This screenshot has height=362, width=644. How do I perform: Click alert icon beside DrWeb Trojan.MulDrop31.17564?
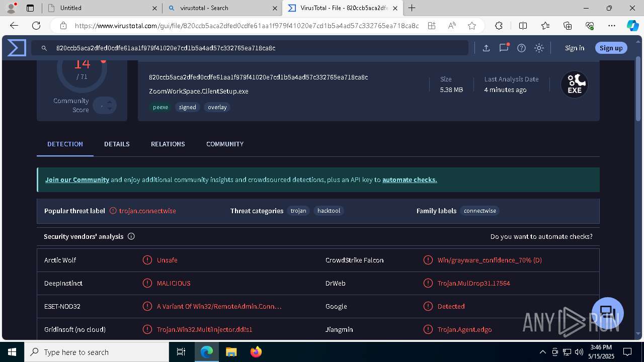coord(428,283)
